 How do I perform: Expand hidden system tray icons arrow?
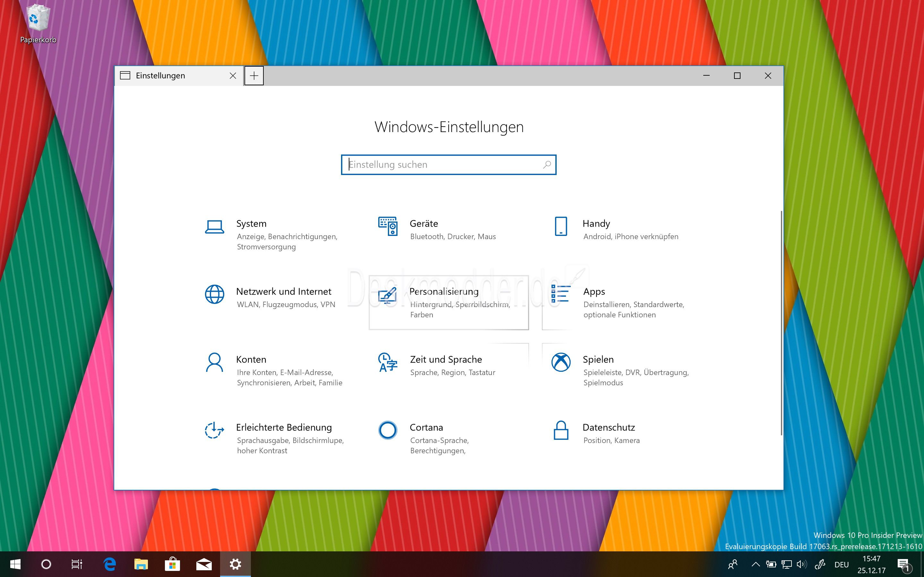755,564
